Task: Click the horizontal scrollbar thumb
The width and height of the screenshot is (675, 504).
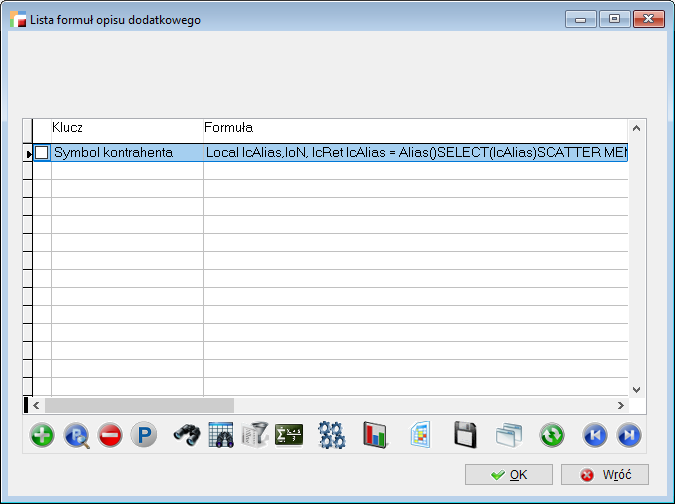Action: coord(139,405)
